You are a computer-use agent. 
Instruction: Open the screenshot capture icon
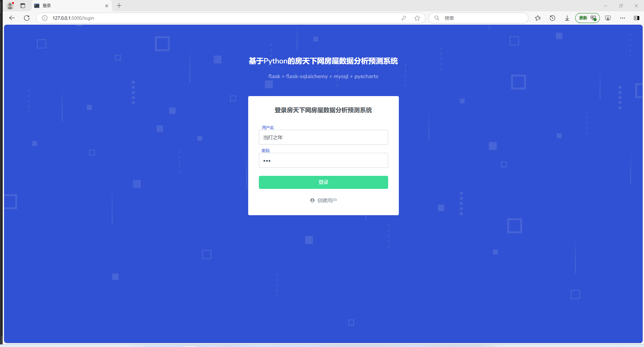[608, 18]
